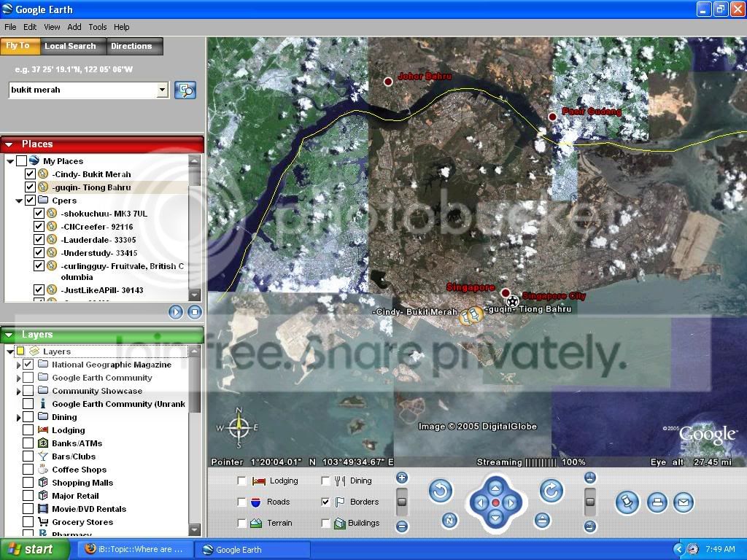Screen dimensions: 747x560
Task: Click the search magnifier button
Action: 185,90
